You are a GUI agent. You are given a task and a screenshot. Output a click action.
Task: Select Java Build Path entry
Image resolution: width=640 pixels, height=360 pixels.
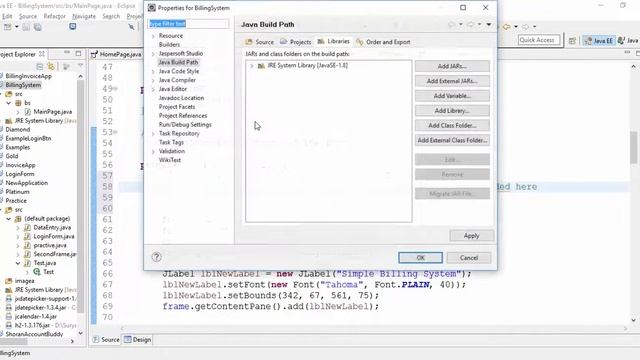(178, 62)
